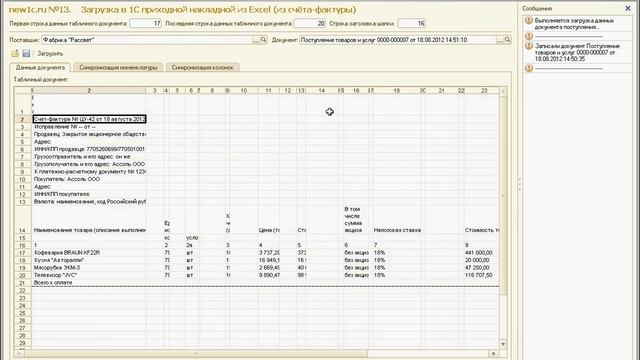Select cell 'Грузополучатель и его адрес: Ассоль ООО'
The height and width of the screenshot is (360, 640).
click(x=89, y=164)
